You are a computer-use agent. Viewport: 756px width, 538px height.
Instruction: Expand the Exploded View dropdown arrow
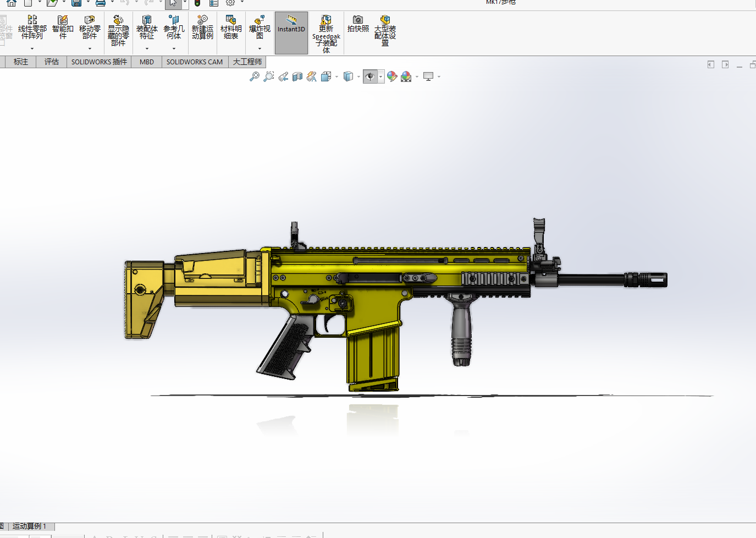tap(260, 49)
